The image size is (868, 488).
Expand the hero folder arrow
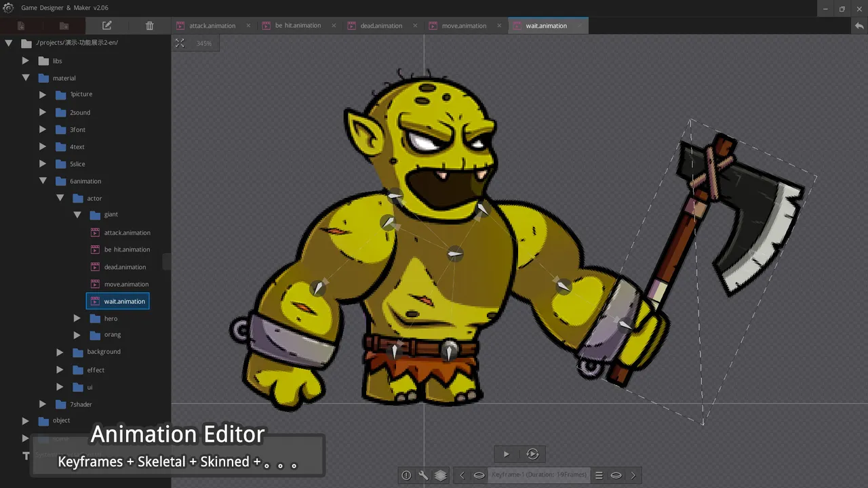(x=77, y=318)
